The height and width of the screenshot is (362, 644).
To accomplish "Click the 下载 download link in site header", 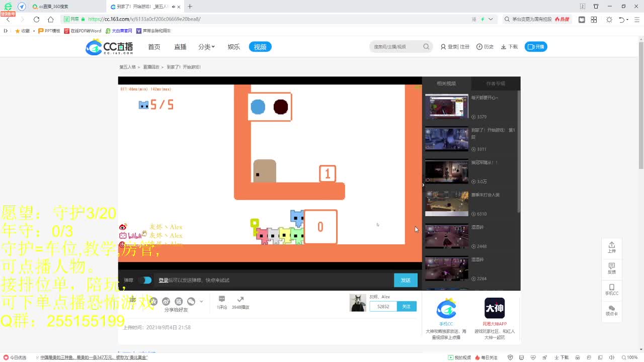I will (x=509, y=47).
